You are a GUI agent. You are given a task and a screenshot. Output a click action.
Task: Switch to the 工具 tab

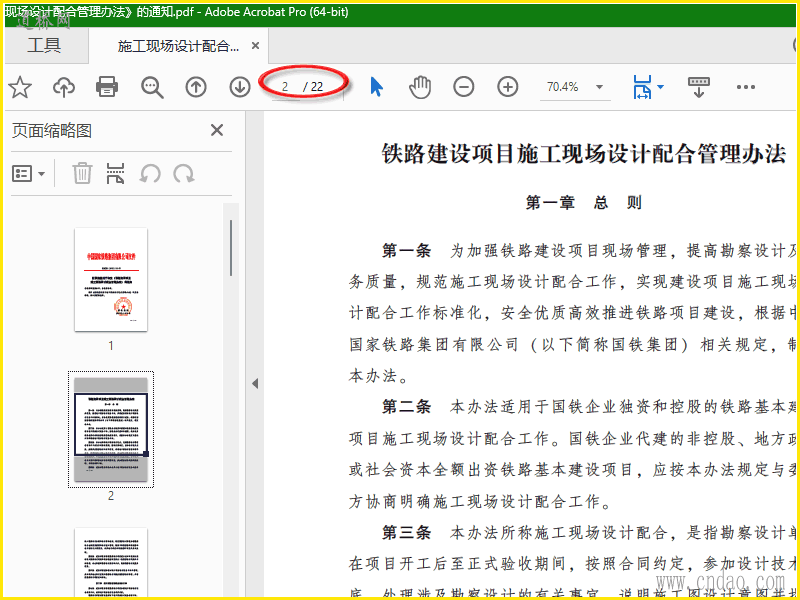(44, 45)
